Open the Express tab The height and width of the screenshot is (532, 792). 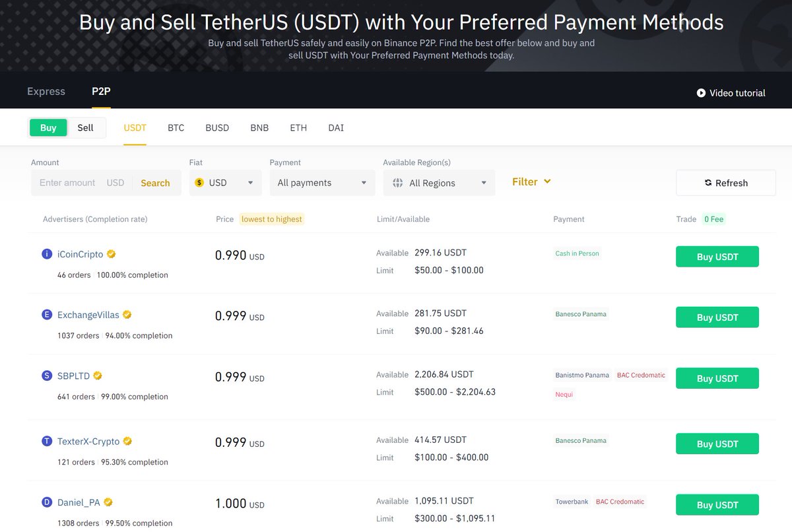[46, 91]
